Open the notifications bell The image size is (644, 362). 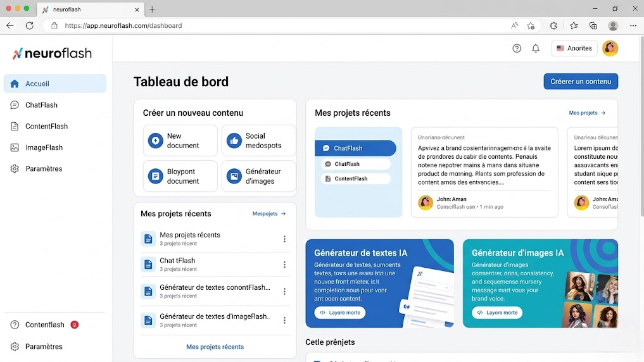pos(536,48)
